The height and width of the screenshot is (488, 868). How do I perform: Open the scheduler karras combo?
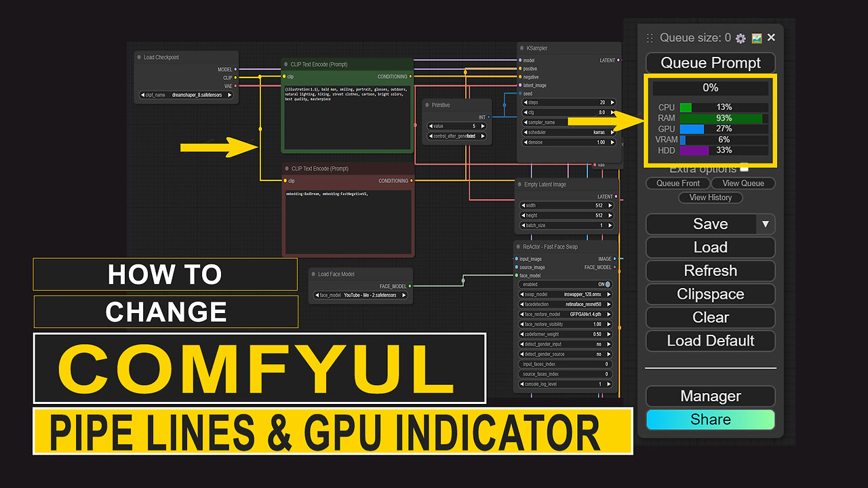[x=568, y=132]
